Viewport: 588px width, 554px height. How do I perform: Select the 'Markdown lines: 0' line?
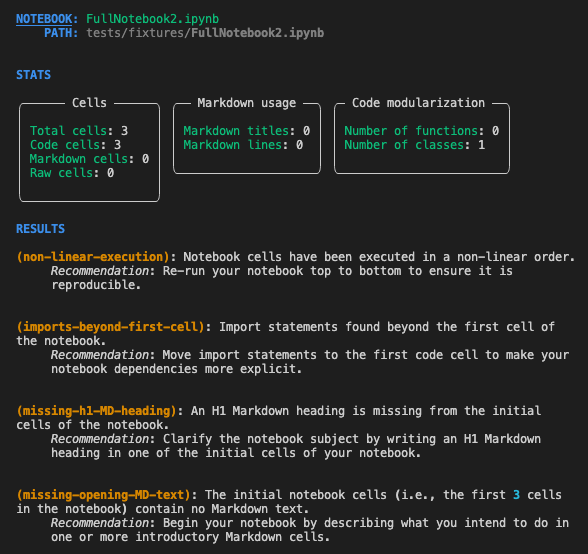(x=243, y=145)
